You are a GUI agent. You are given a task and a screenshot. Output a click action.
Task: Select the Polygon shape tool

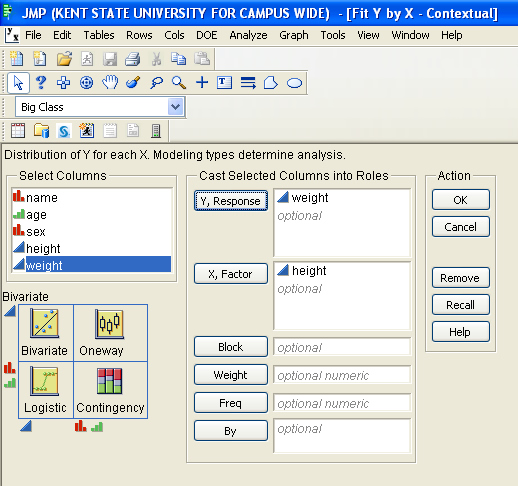point(271,83)
